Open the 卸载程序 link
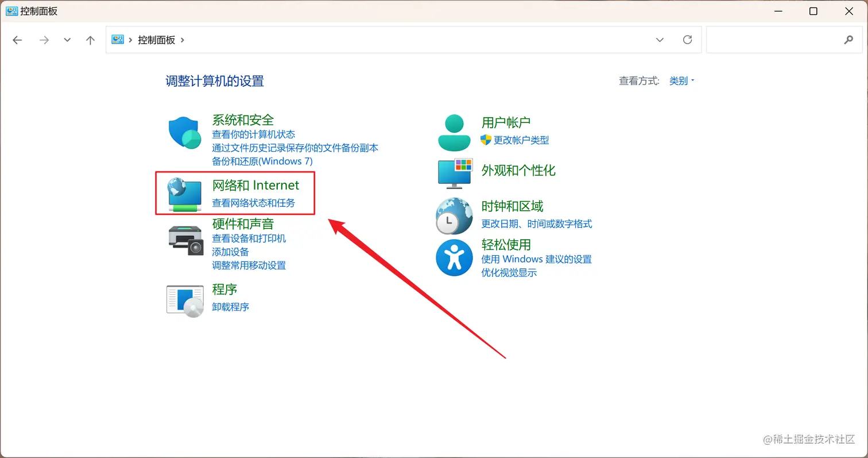The width and height of the screenshot is (868, 458). pos(230,306)
